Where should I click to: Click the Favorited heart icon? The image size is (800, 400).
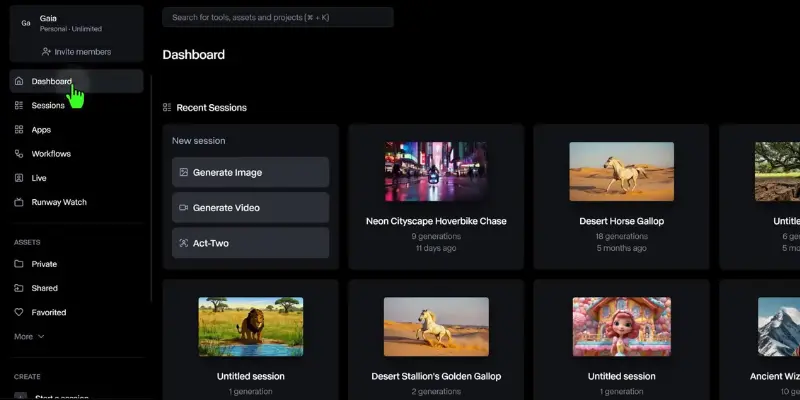[19, 312]
